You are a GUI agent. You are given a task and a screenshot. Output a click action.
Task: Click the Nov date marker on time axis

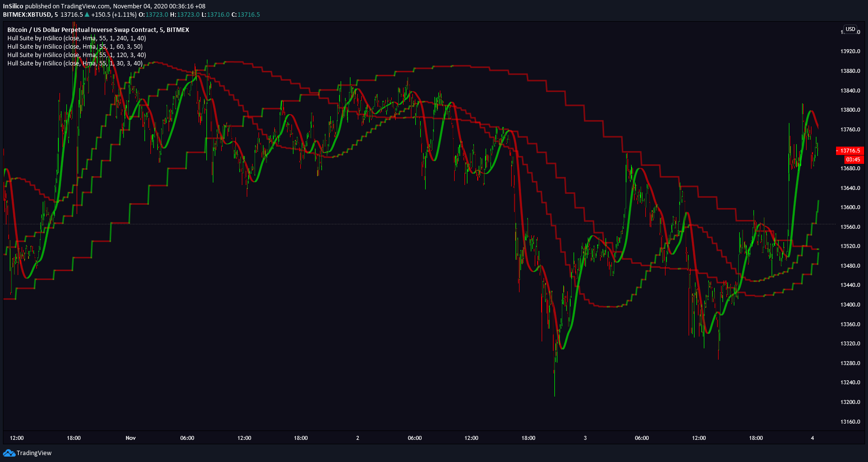pyautogui.click(x=131, y=438)
